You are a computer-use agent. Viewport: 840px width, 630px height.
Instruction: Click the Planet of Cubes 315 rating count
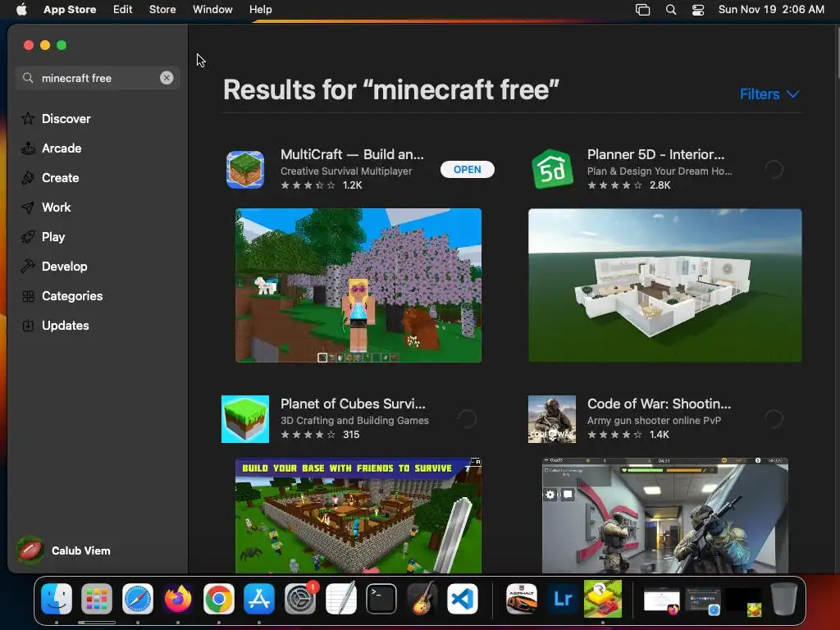point(351,435)
